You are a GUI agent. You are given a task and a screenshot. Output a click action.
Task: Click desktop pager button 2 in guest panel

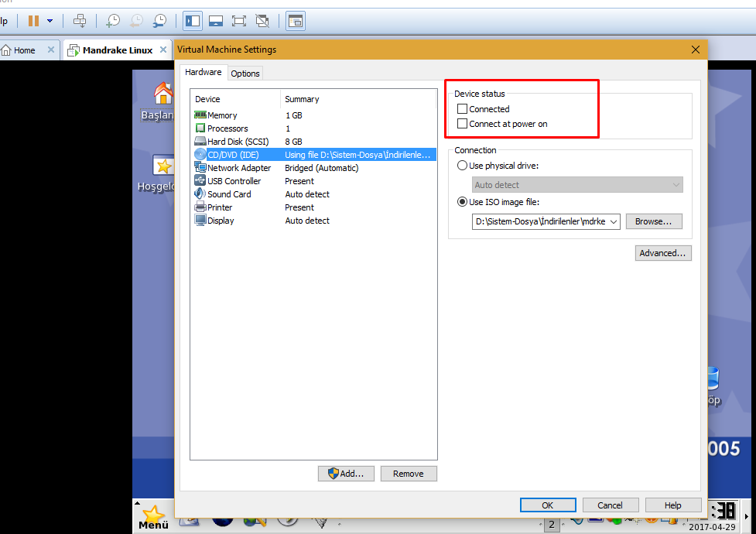tap(552, 525)
